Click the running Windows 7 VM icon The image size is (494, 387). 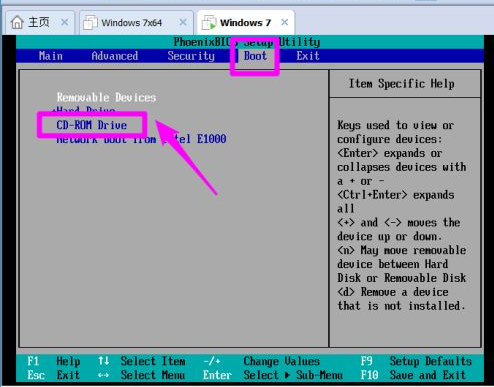[x=209, y=23]
